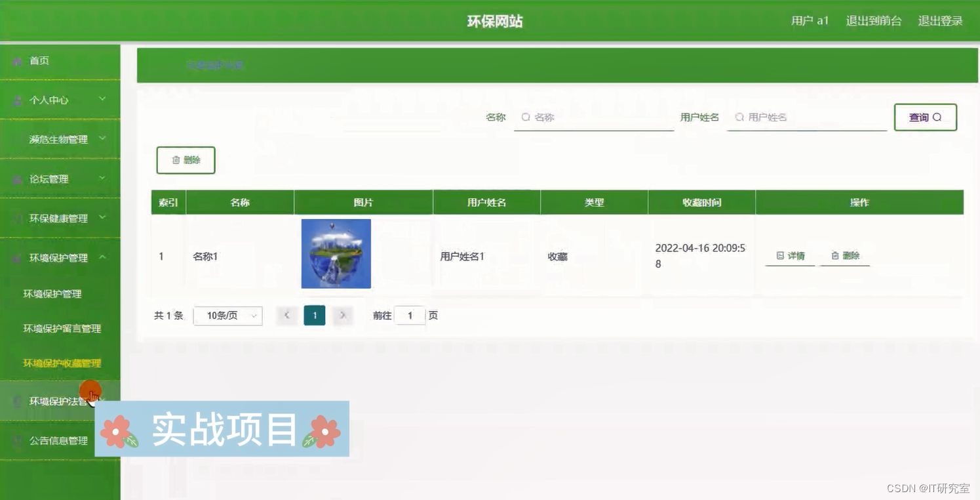
Task: Click the icon beside 公告信息管理
Action: pos(18,441)
